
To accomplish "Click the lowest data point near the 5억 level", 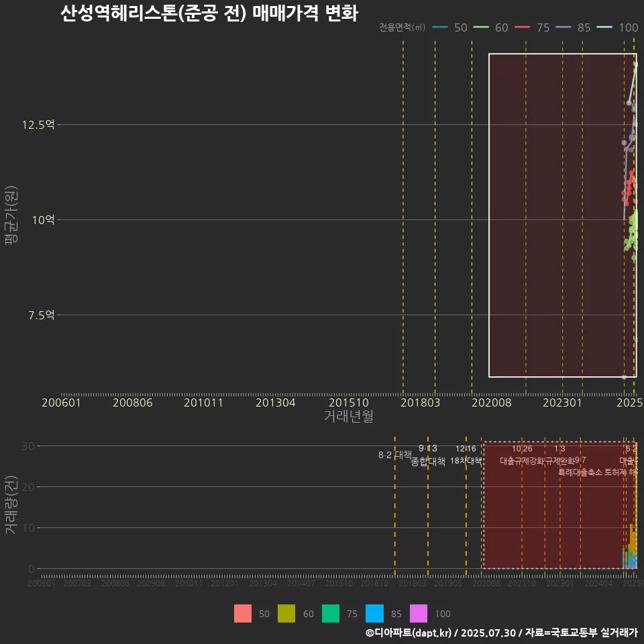I will [624, 376].
